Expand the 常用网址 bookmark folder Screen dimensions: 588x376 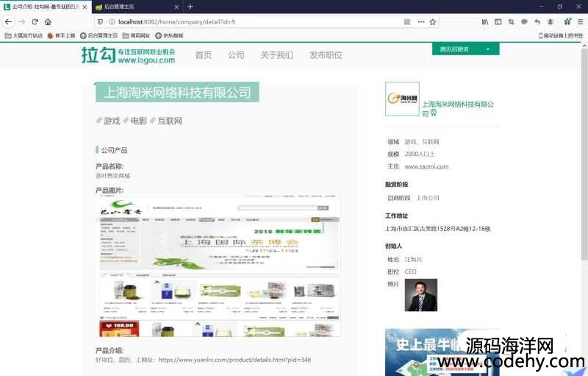pyautogui.click(x=136, y=35)
